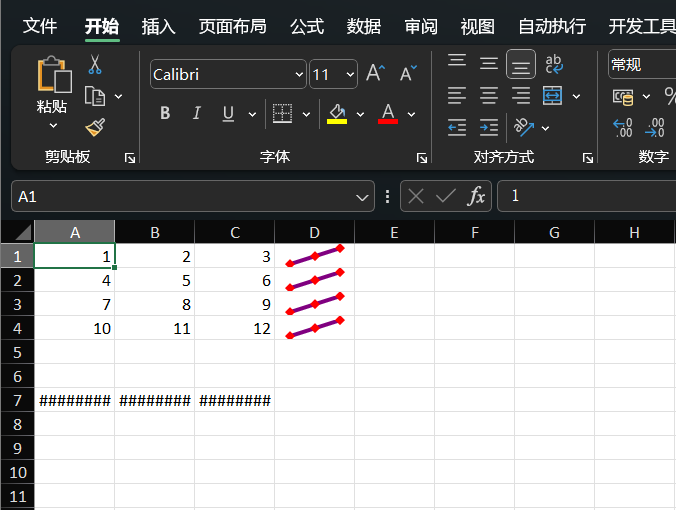Increase indent
The width and height of the screenshot is (676, 510).
click(489, 128)
